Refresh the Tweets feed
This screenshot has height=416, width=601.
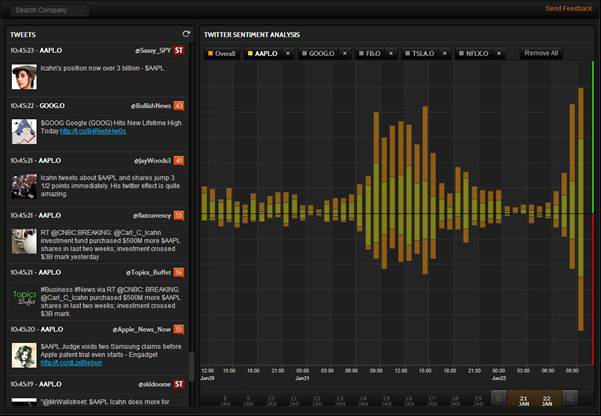pos(186,34)
